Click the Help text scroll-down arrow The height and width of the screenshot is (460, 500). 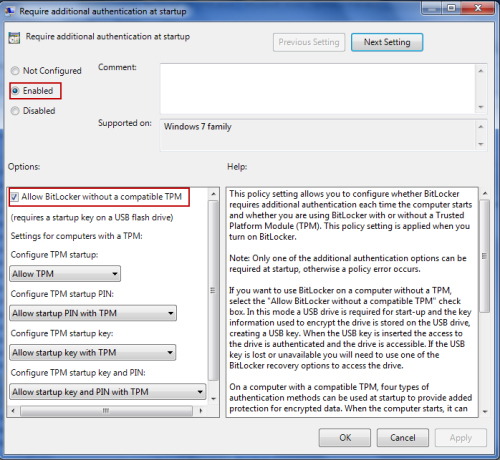click(485, 412)
